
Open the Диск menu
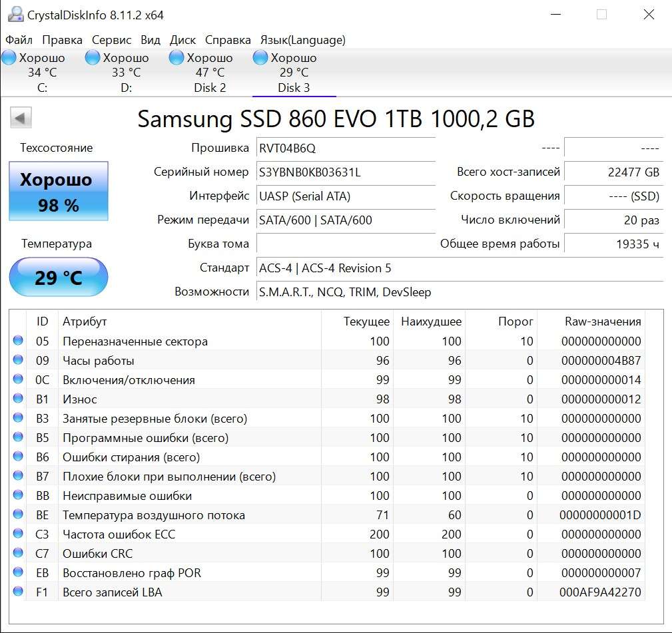pyautogui.click(x=182, y=40)
